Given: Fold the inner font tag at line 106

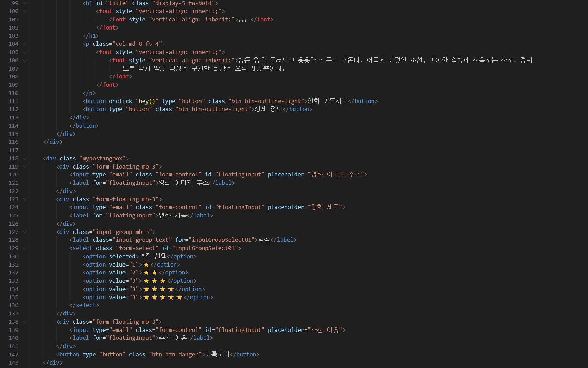Looking at the screenshot, I should (25, 60).
